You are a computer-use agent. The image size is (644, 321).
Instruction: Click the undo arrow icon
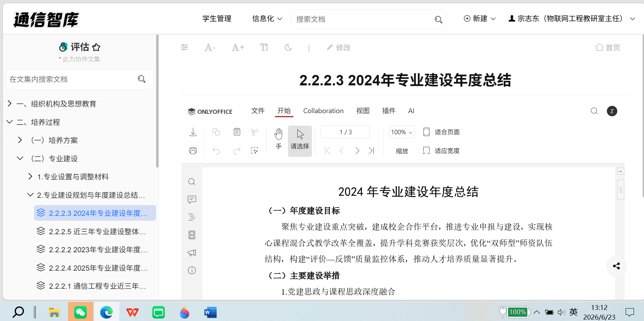(216, 151)
